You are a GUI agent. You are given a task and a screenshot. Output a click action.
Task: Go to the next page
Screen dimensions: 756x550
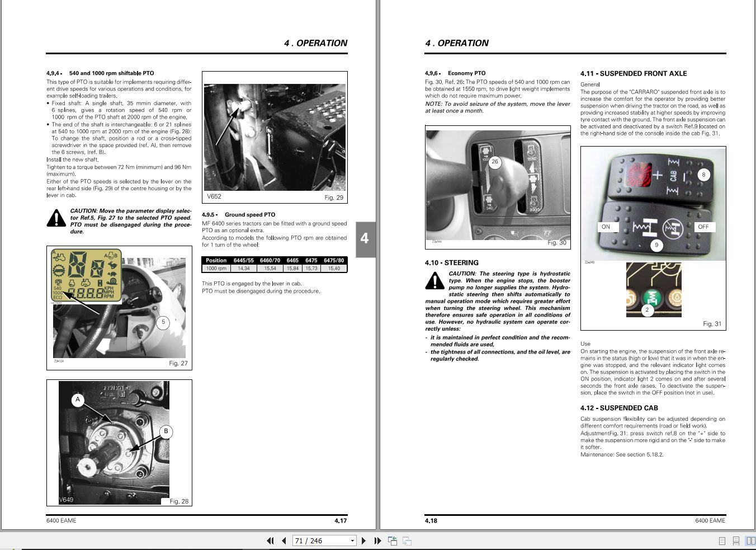coord(364,540)
